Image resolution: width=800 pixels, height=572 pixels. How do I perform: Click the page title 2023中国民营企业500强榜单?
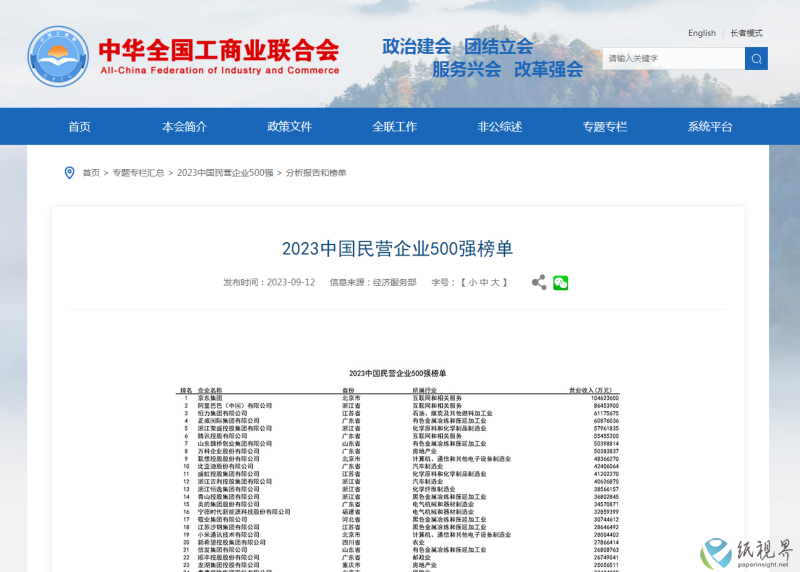397,248
